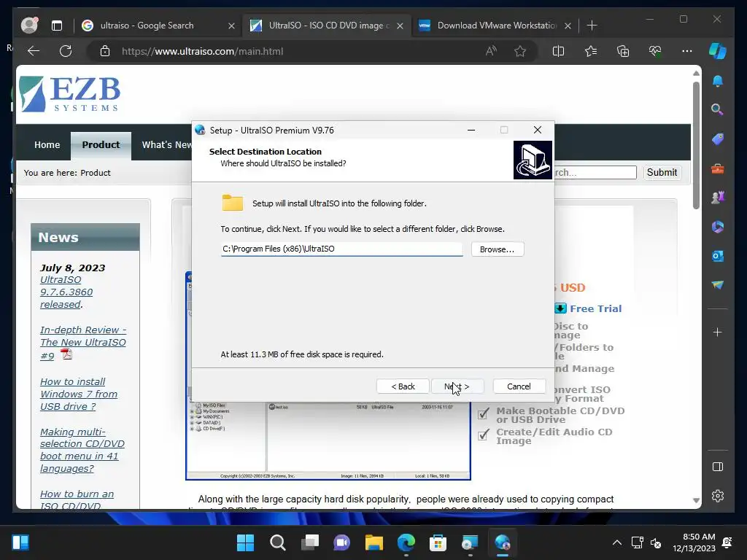The image size is (747, 560).
Task: Toggle split screen view icon
Action: 558,51
